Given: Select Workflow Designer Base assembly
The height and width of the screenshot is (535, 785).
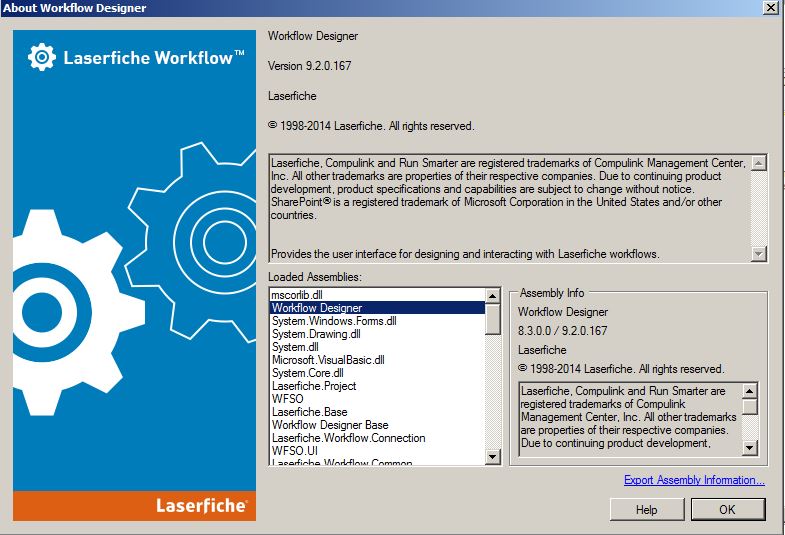Looking at the screenshot, I should (x=377, y=425).
